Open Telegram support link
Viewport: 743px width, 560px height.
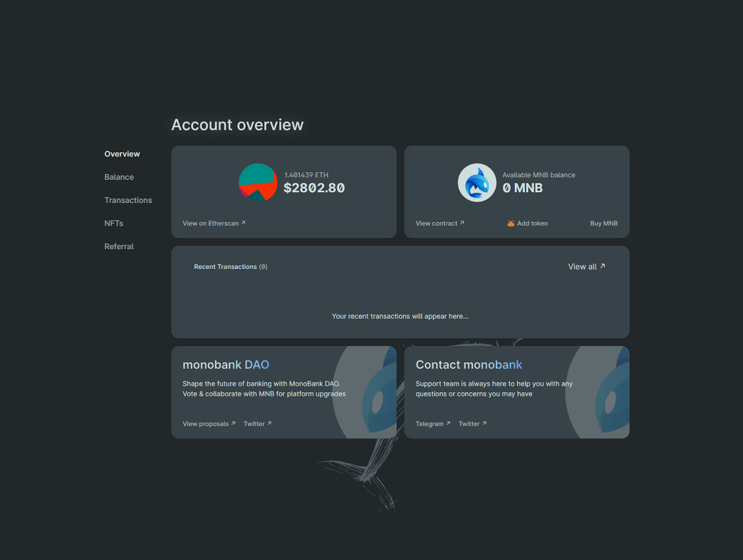coord(429,423)
